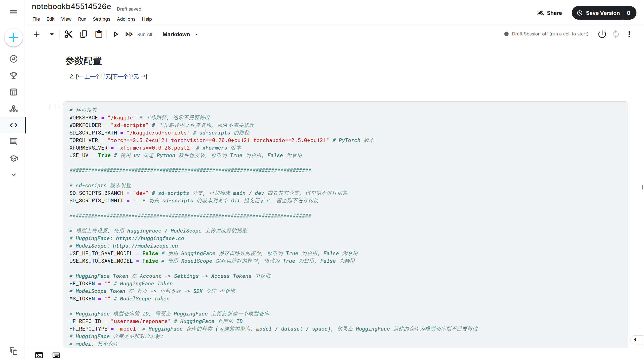644x362 pixels.
Task: Open the Markdown cell type dropdown
Action: [x=180, y=34]
